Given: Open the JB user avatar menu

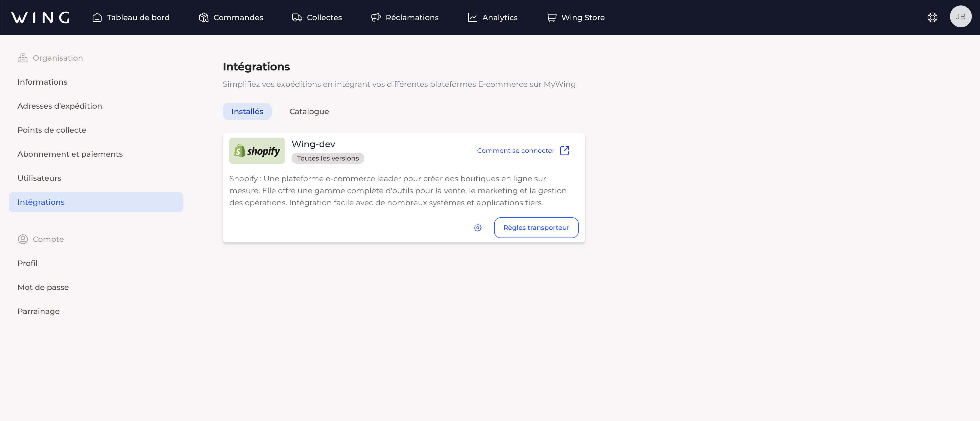Looking at the screenshot, I should click(960, 17).
